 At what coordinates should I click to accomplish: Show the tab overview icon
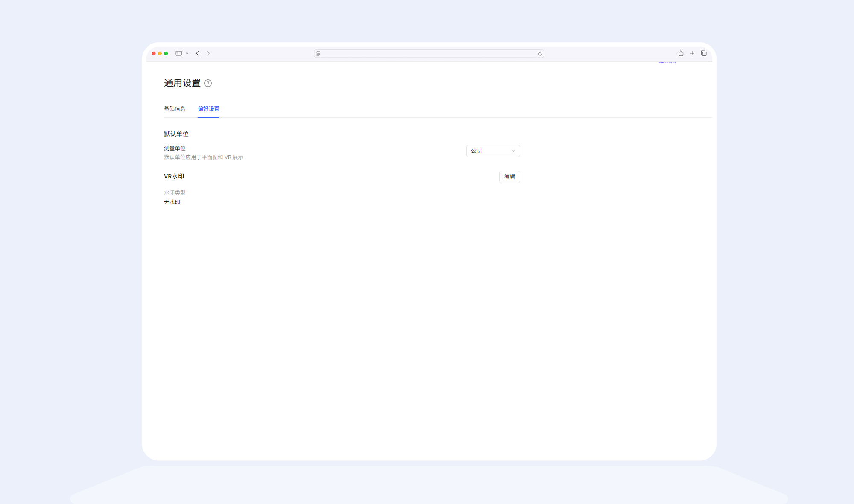pos(704,53)
